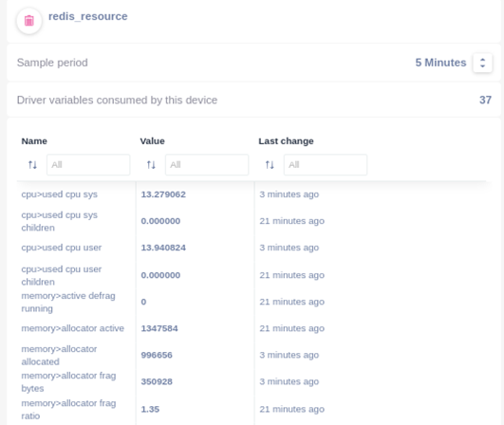Select the redis_resource device title
The height and width of the screenshot is (425, 504).
(87, 16)
